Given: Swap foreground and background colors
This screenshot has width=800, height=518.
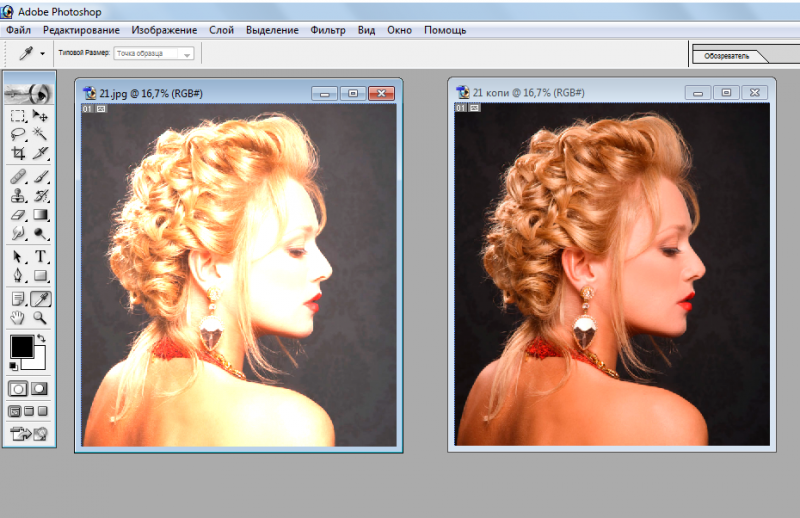Looking at the screenshot, I should click(42, 339).
